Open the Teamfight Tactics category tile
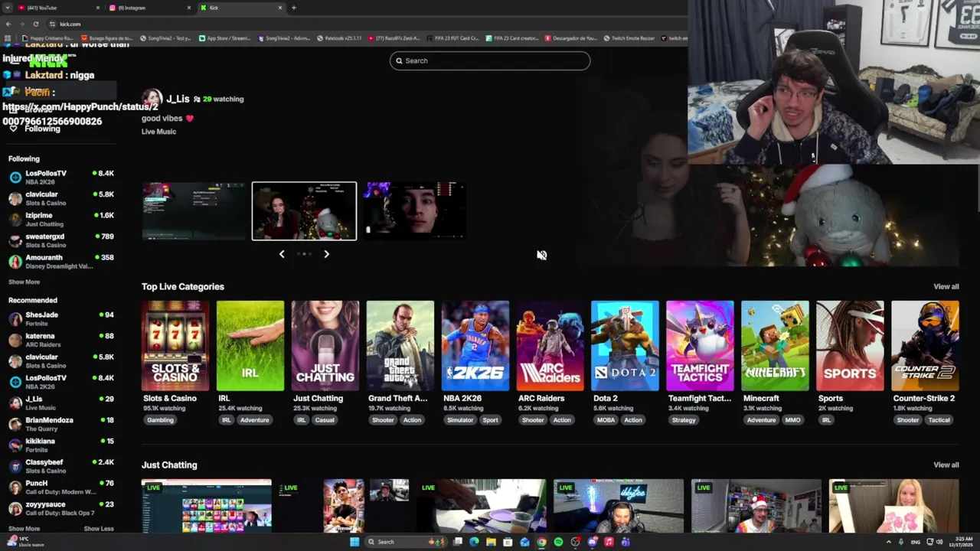This screenshot has height=551, width=980. pyautogui.click(x=700, y=346)
